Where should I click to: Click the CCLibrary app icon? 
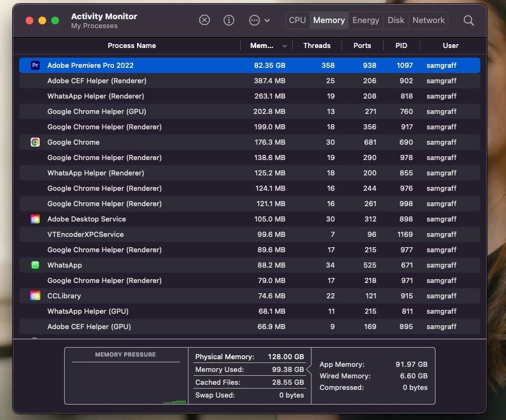click(x=35, y=296)
